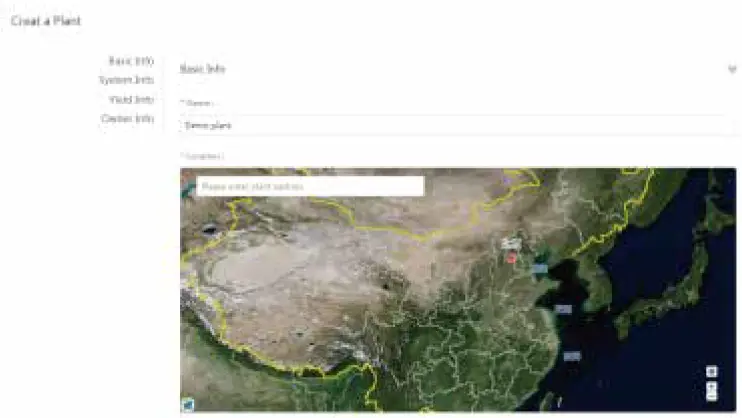
Task: Select the red location marker on map
Action: coord(511,258)
